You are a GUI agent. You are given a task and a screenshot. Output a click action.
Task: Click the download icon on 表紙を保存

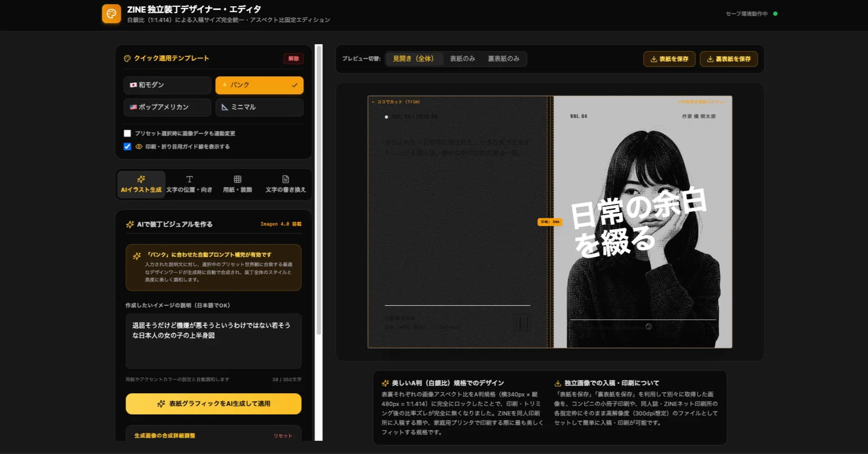click(654, 59)
